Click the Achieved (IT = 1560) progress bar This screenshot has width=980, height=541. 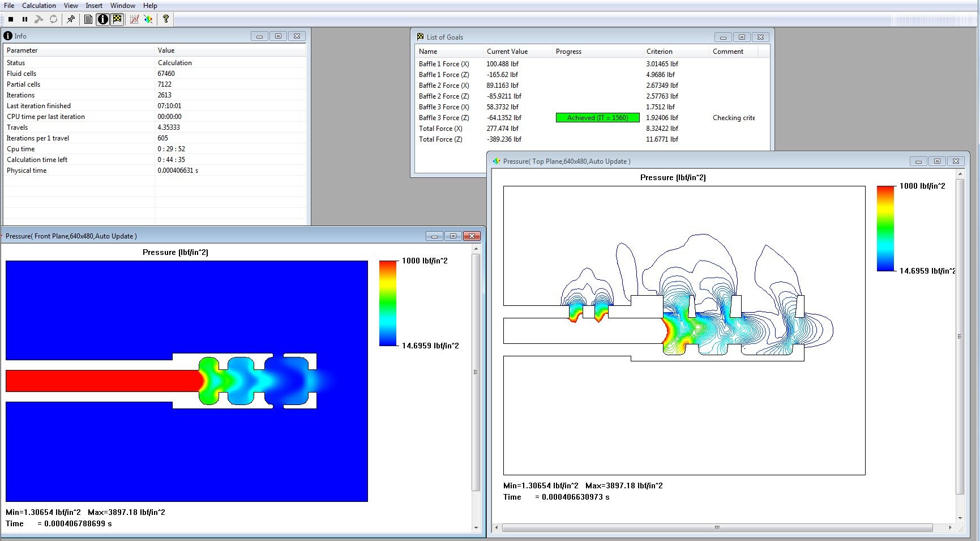click(x=597, y=117)
